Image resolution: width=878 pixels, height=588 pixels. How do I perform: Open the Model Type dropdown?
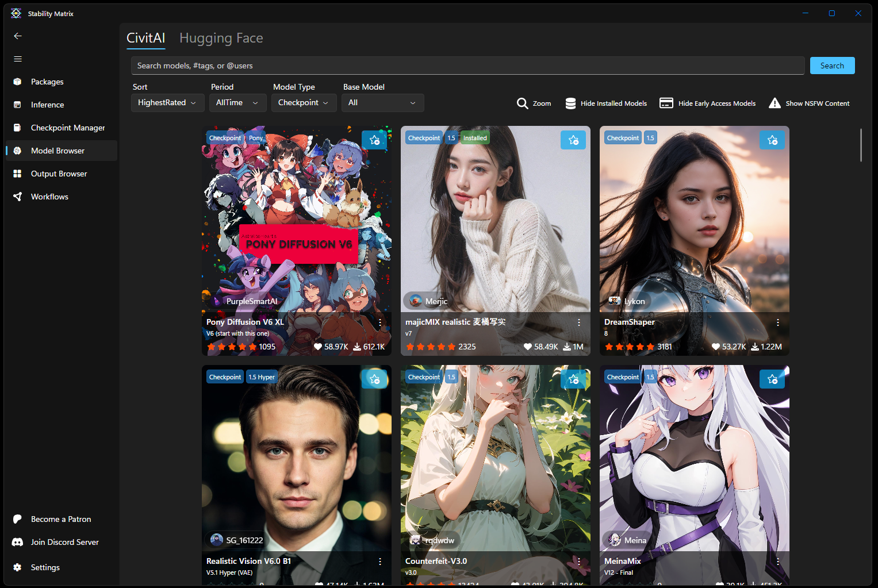[304, 103]
